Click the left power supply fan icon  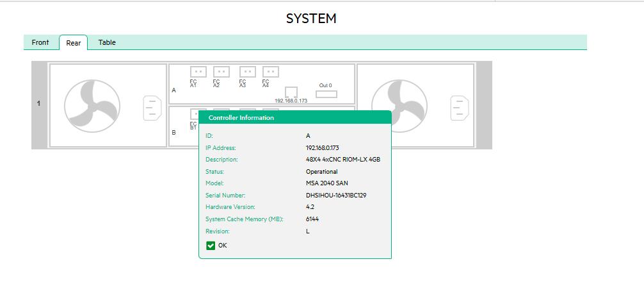(92, 106)
